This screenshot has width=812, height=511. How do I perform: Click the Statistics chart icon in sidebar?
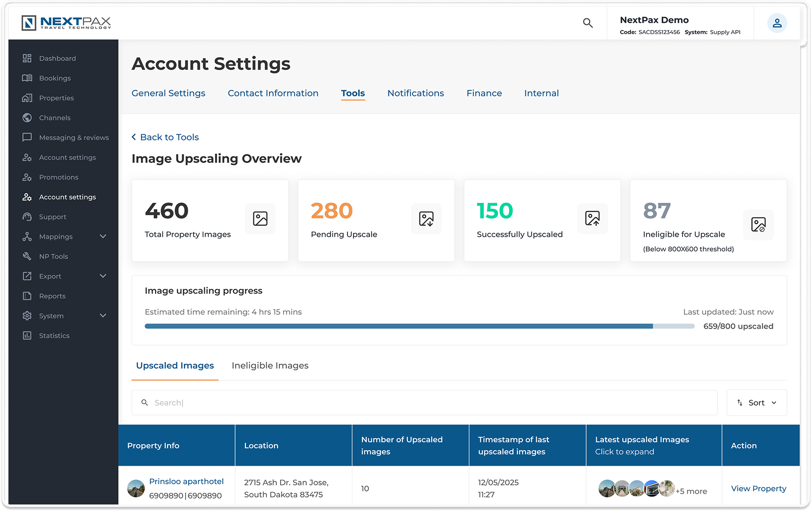[x=27, y=336]
